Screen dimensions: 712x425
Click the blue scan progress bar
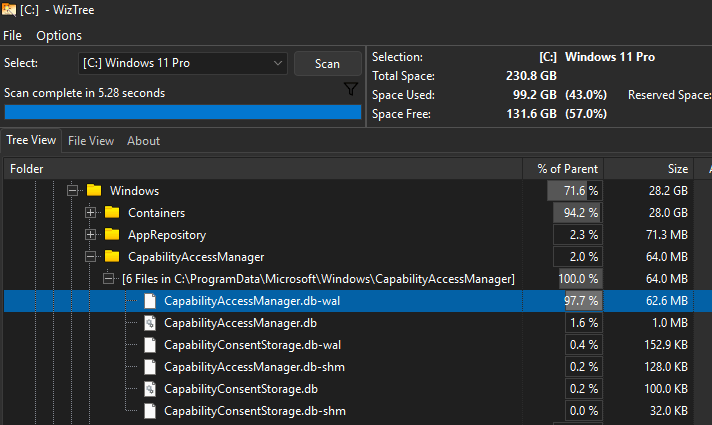[x=183, y=112]
